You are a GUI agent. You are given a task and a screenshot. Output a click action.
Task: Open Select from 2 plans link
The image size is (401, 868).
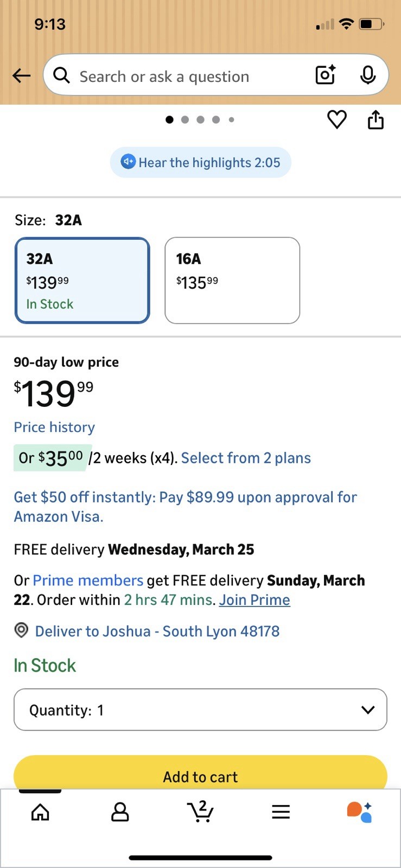coord(246,458)
